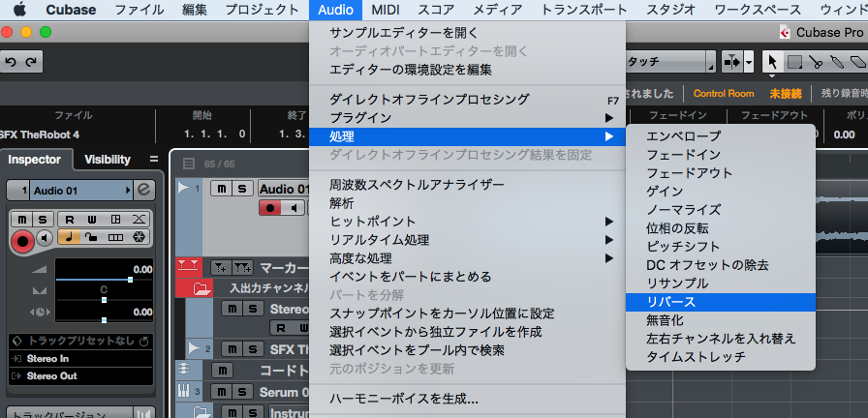Screen dimensions: 868x418
Task: Choose タイムストレッチ in the submenu
Action: click(721, 357)
